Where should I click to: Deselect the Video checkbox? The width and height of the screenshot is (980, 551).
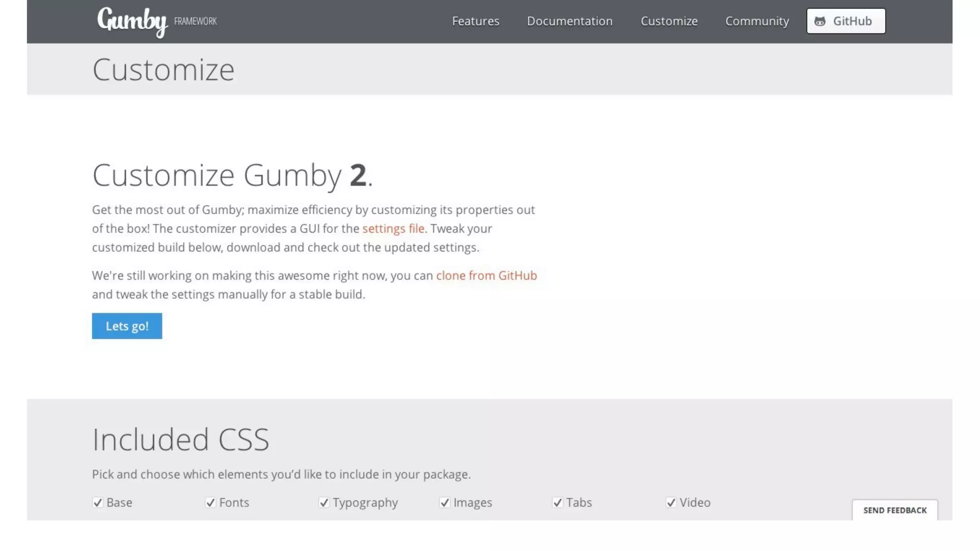[x=671, y=502]
